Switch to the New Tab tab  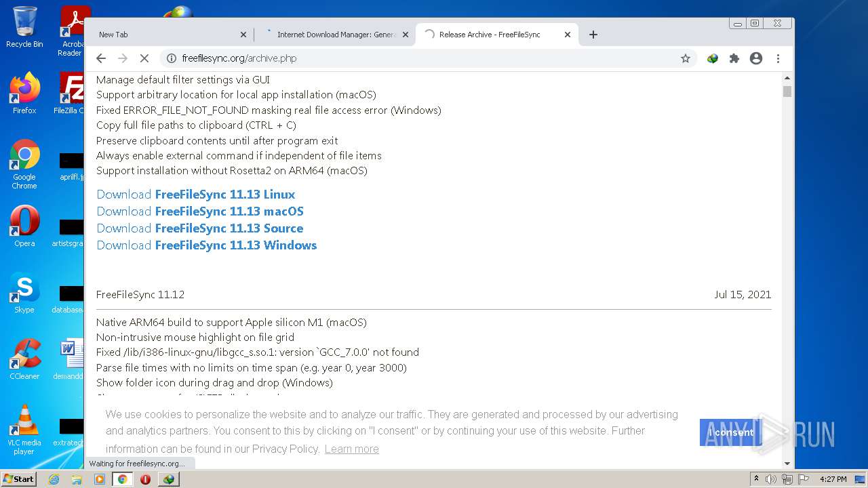coord(170,35)
